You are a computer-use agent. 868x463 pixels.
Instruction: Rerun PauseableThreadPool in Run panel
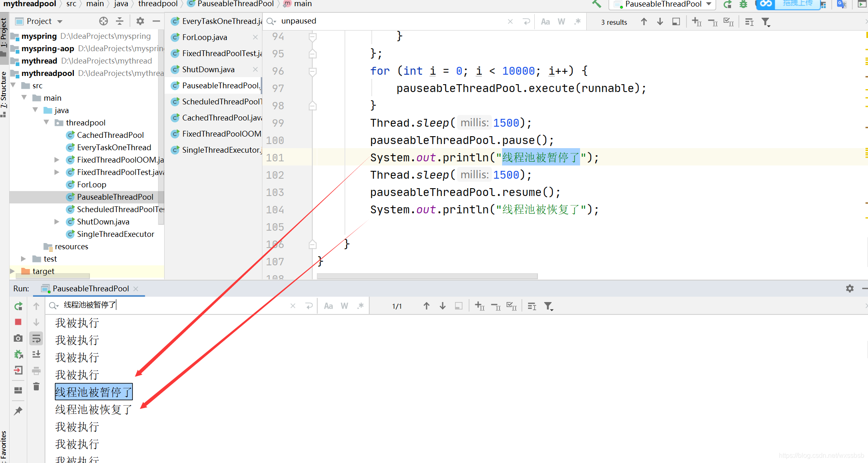[x=18, y=306]
